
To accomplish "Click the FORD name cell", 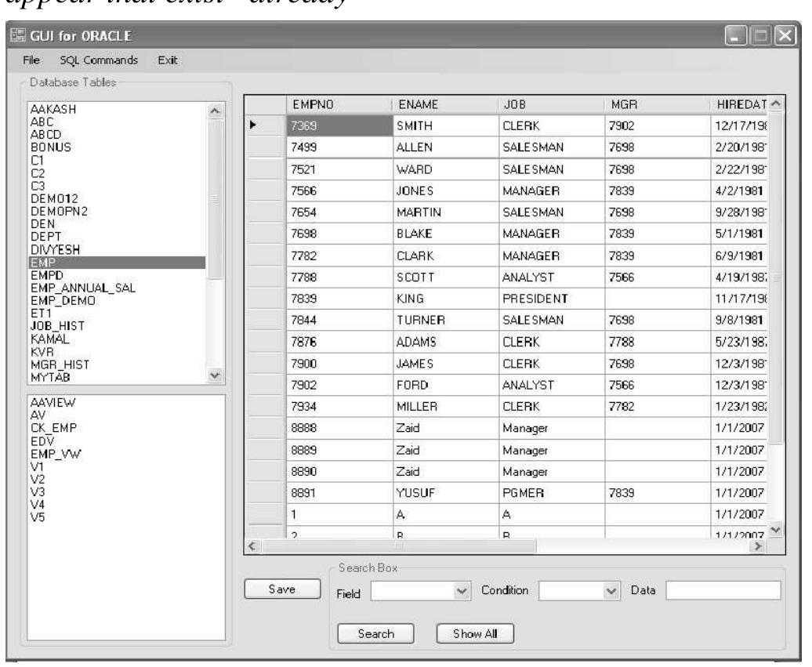I will pyautogui.click(x=446, y=386).
